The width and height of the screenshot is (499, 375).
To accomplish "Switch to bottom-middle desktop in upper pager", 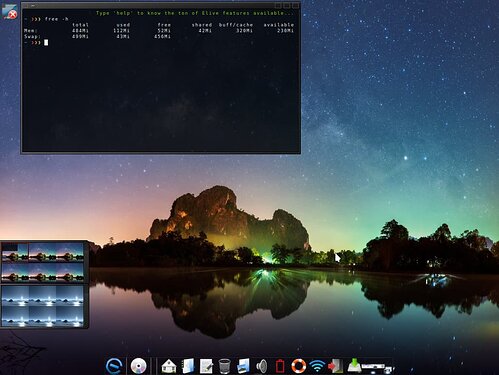I will pos(42,272).
